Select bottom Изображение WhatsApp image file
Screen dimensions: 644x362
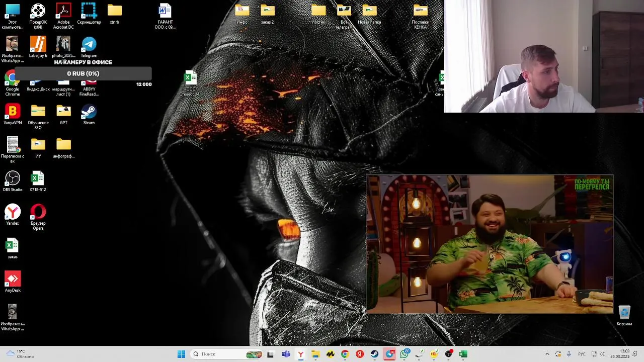point(13,318)
